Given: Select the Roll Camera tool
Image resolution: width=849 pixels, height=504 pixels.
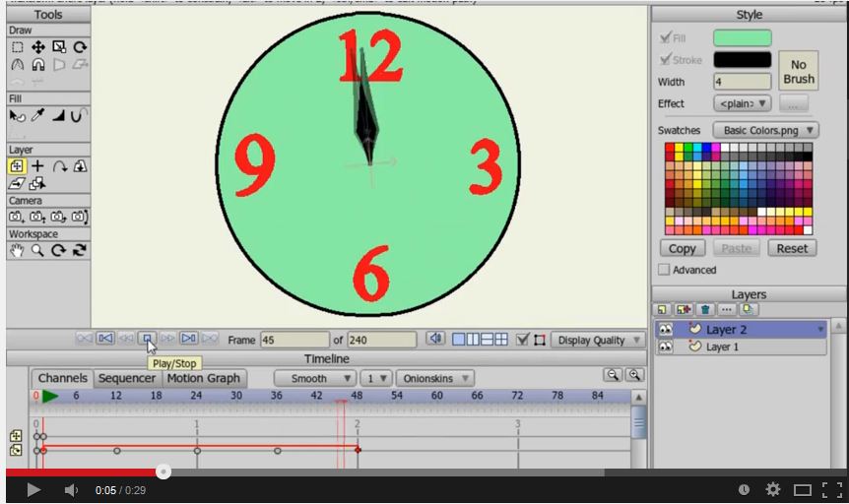Looking at the screenshot, I should tap(58, 218).
